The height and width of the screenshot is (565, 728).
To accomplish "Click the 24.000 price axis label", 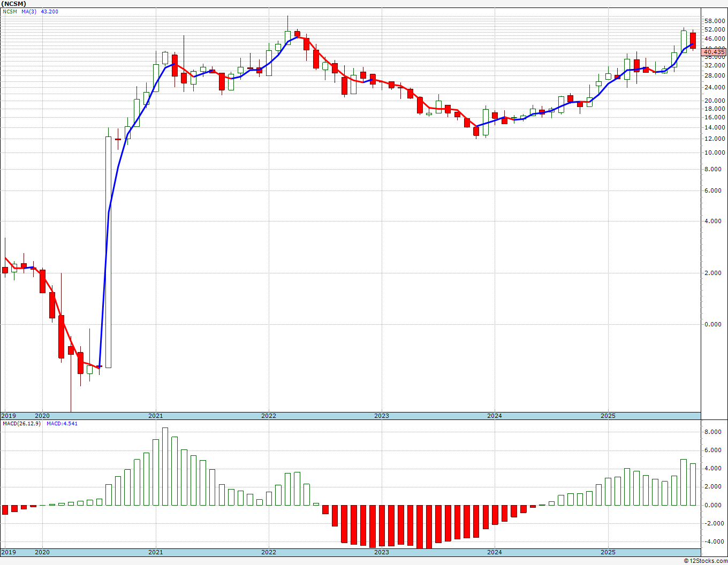I will (x=715, y=87).
